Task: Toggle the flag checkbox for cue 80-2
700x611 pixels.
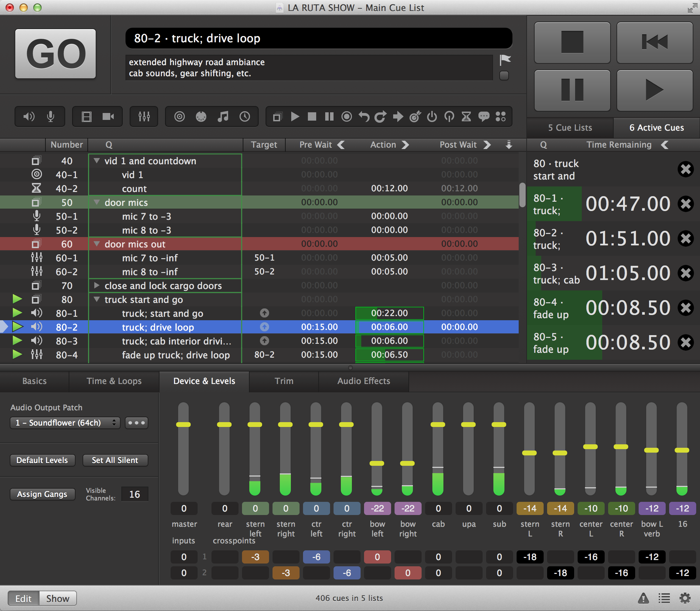Action: tap(504, 76)
